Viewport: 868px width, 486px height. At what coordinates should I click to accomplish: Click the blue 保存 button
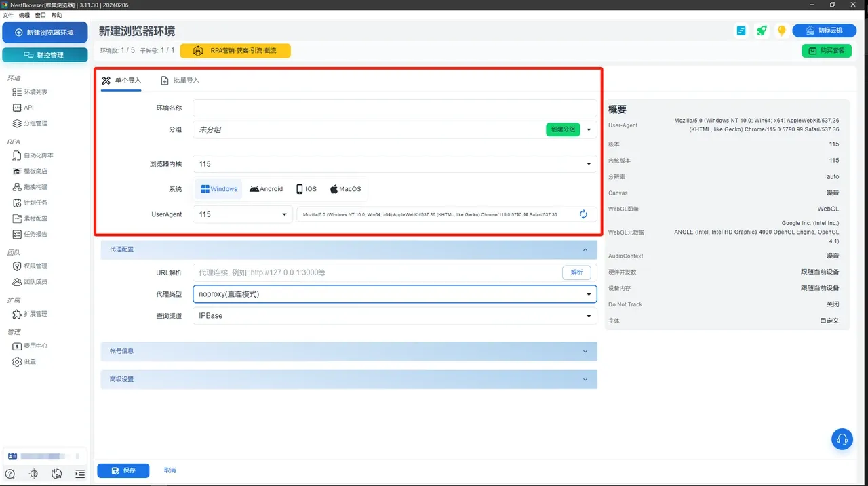[123, 470]
